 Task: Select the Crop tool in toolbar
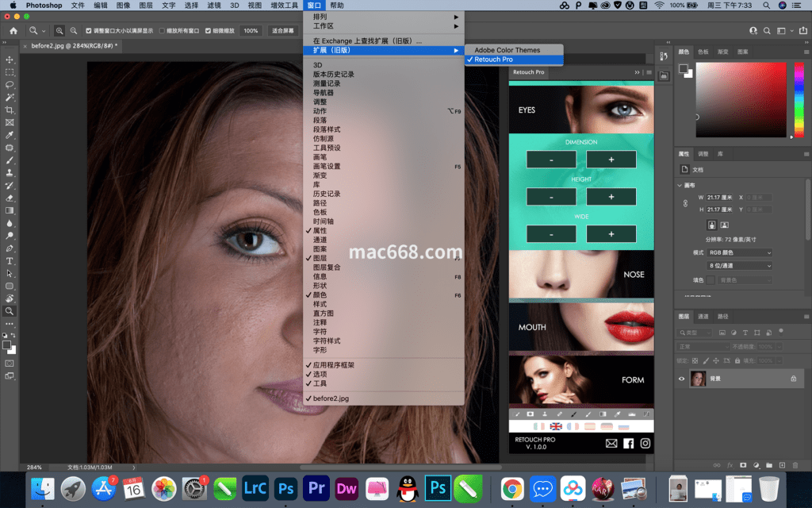(10, 110)
